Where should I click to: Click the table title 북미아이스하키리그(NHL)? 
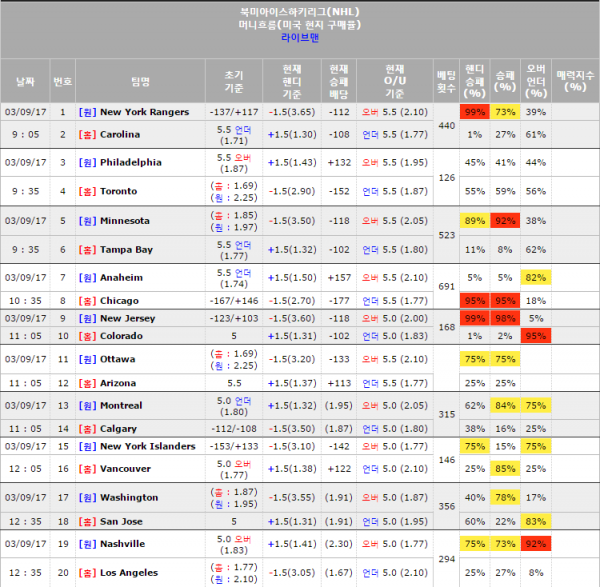[300, 12]
